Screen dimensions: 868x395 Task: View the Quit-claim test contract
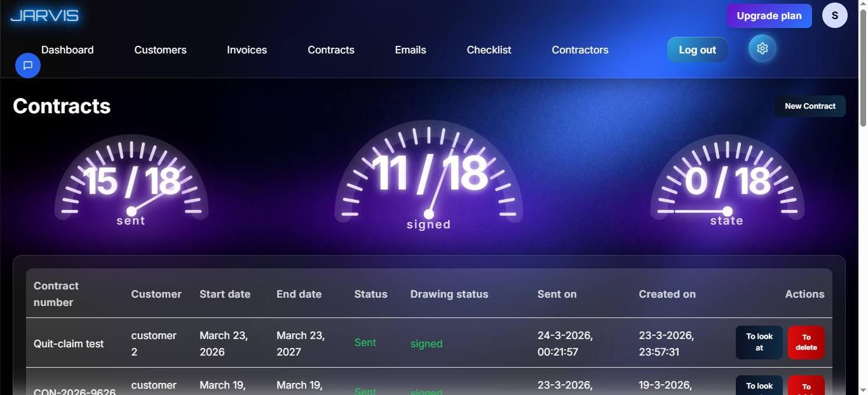(759, 342)
